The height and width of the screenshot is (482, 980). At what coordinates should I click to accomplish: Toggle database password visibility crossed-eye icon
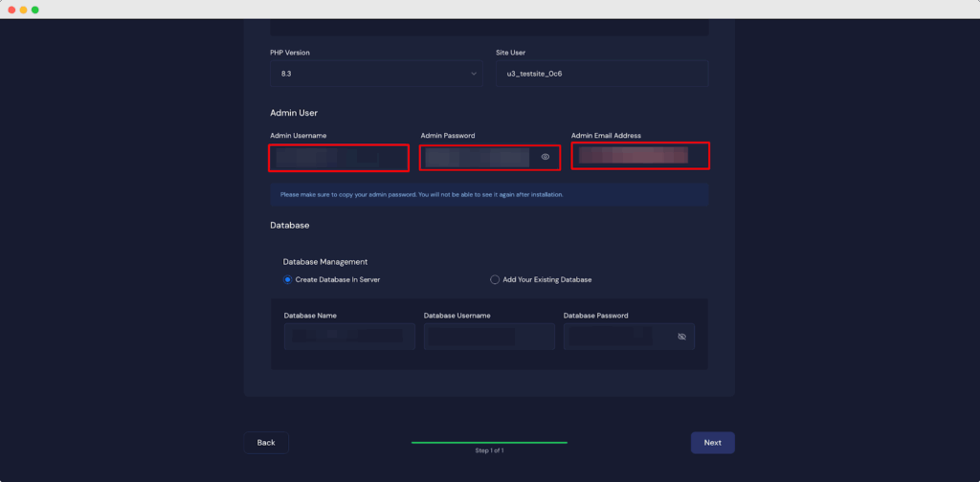point(682,337)
